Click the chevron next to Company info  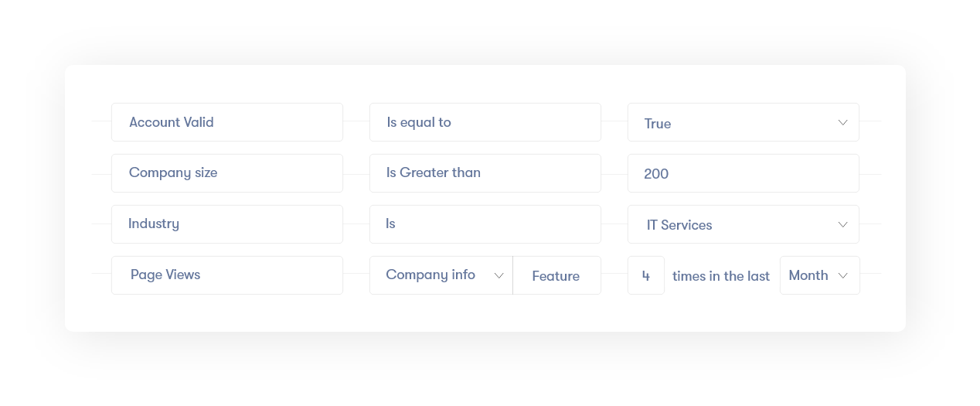pos(499,276)
